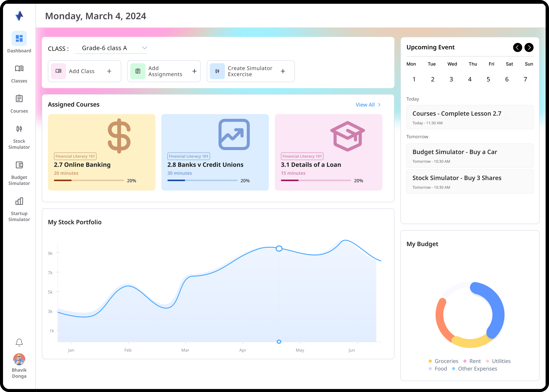Go to next week in Upcoming Event
Screen dimensions: 549x392
(x=529, y=47)
